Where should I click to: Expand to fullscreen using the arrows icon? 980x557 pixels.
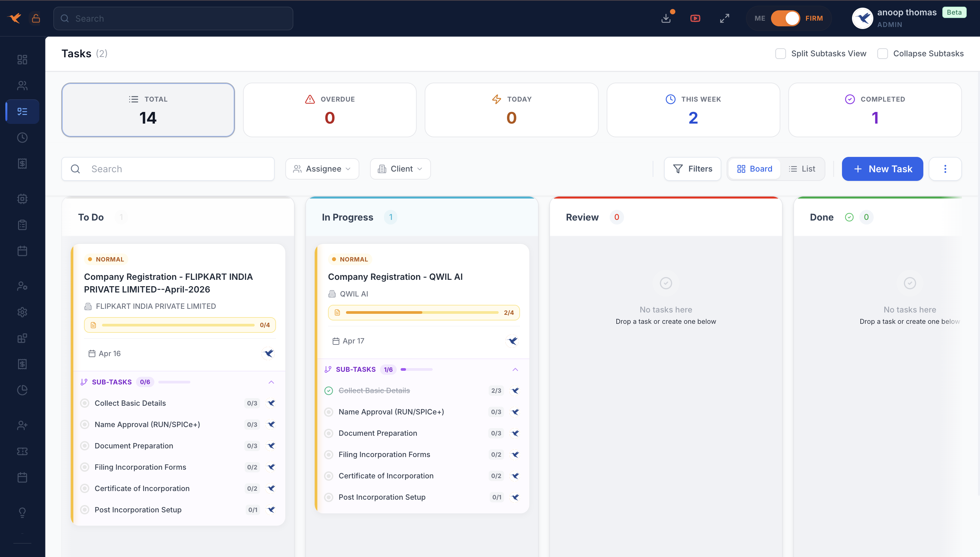tap(724, 18)
